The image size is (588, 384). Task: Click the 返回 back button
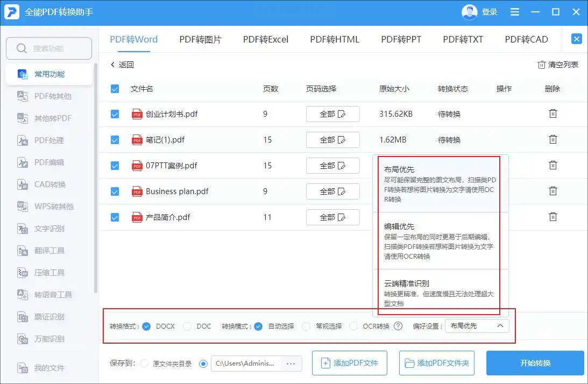point(122,65)
